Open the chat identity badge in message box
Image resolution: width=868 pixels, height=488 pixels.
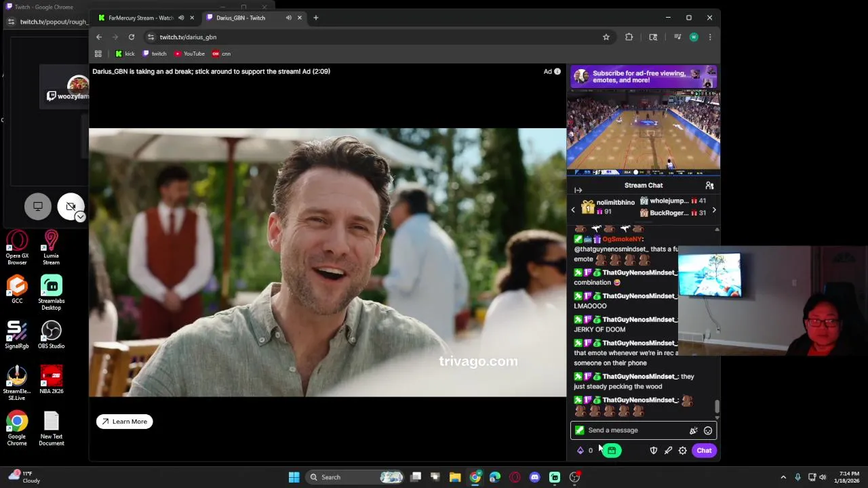coord(579,430)
